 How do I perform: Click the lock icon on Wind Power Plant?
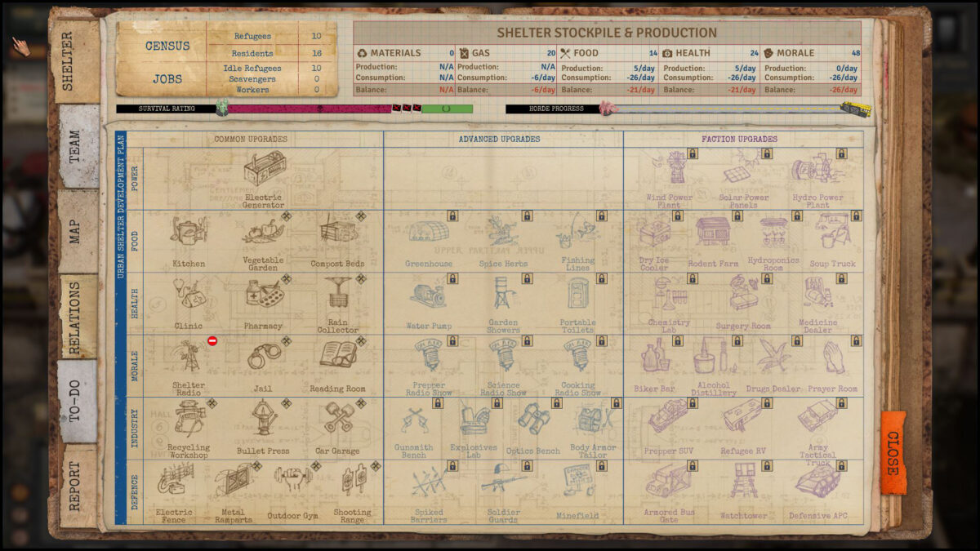click(x=692, y=153)
